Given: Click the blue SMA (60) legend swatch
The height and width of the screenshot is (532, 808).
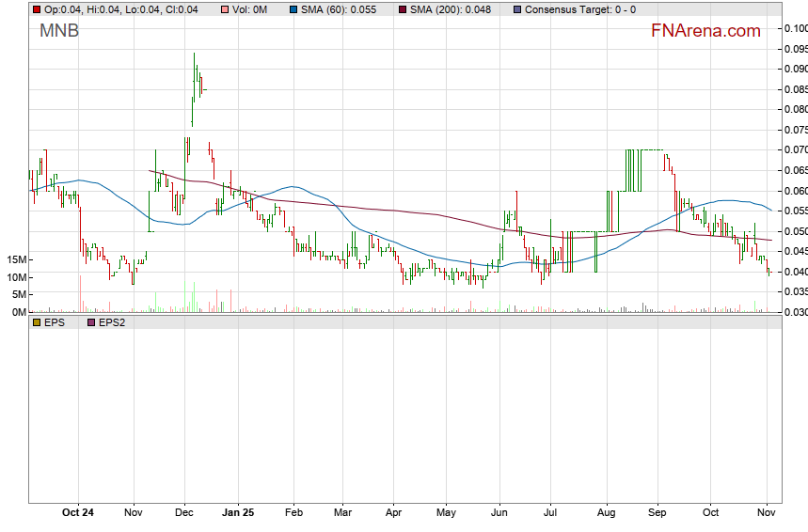Looking at the screenshot, I should point(293,9).
